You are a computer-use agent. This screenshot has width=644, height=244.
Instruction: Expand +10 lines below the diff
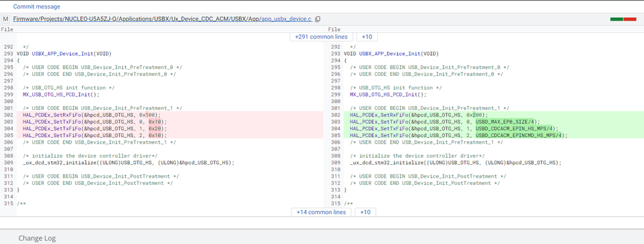365,212
